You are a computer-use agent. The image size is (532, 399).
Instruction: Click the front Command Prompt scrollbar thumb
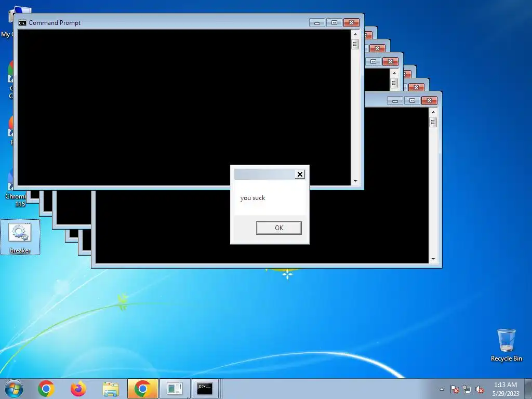point(355,44)
